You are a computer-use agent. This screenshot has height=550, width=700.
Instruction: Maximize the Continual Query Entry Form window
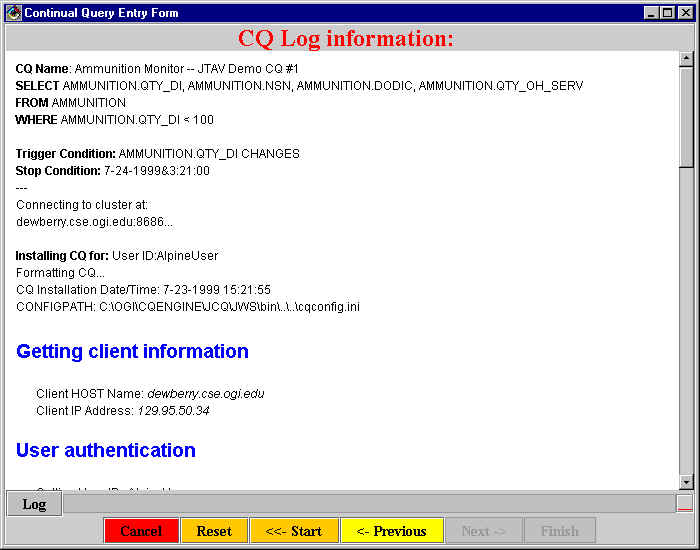pyautogui.click(x=668, y=13)
